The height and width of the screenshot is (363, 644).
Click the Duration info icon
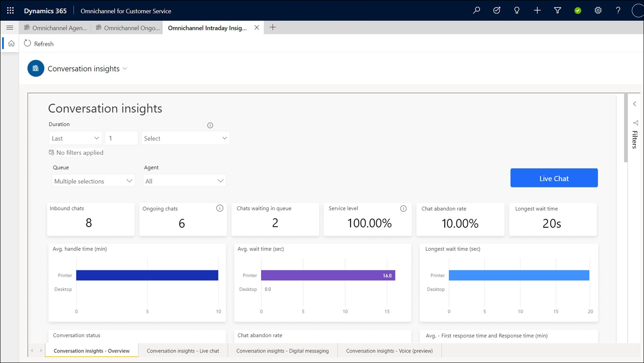point(210,125)
